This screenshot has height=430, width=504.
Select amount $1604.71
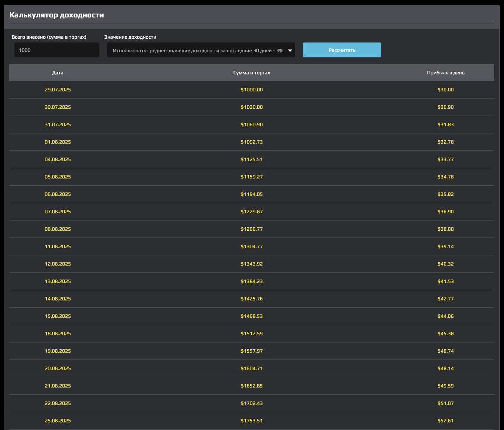[x=252, y=368]
